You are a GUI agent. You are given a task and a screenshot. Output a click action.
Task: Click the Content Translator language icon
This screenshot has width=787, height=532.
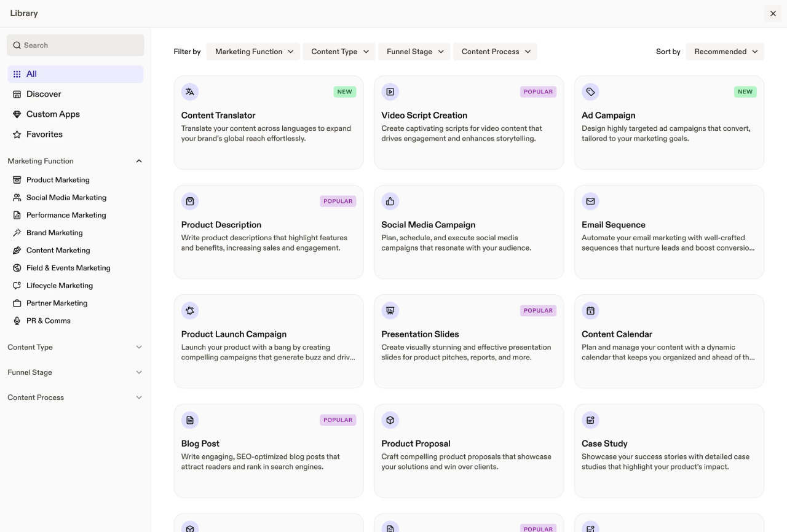coord(190,92)
